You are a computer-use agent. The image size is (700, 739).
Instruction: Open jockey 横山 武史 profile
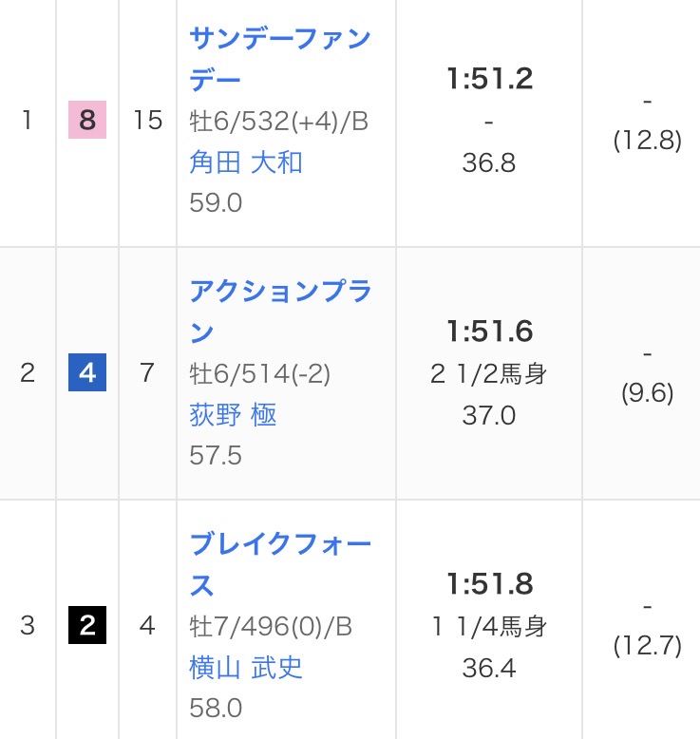246,668
